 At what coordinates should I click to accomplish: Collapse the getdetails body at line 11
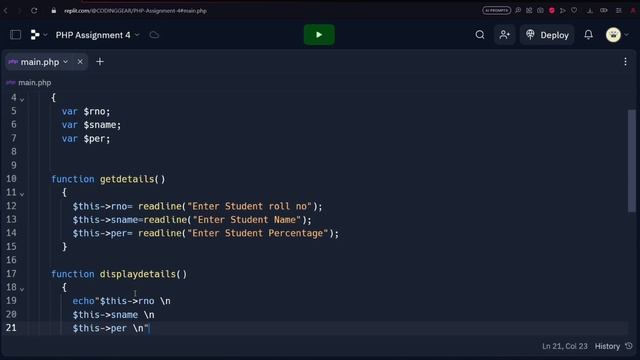22,194
